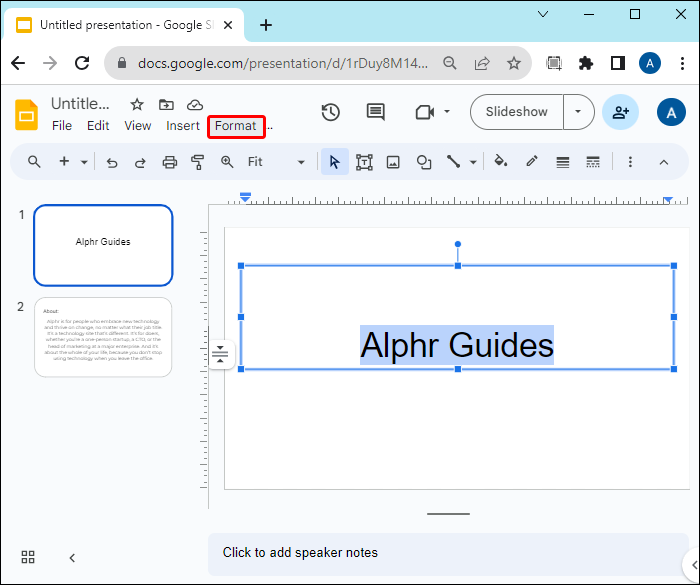Go back in the browser
This screenshot has height=585, width=700.
point(18,63)
